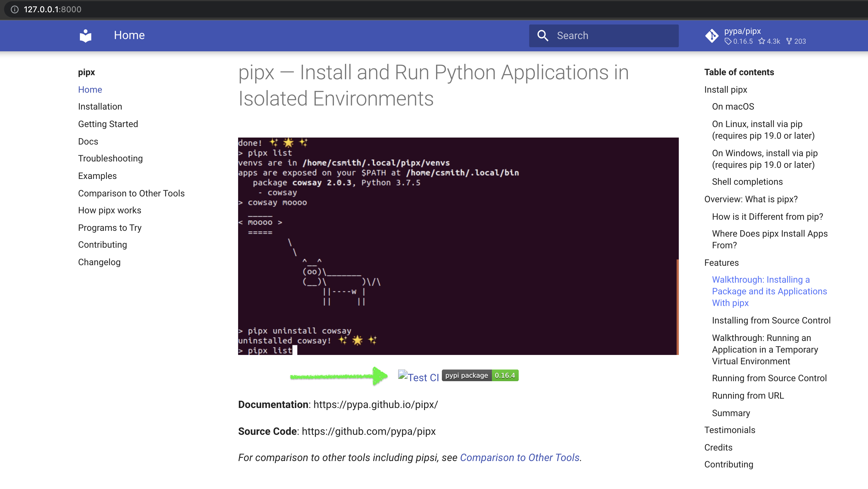Screen dimensions: 868x489
Task: Open the Comparison to Other Tools link in text
Action: [520, 458]
